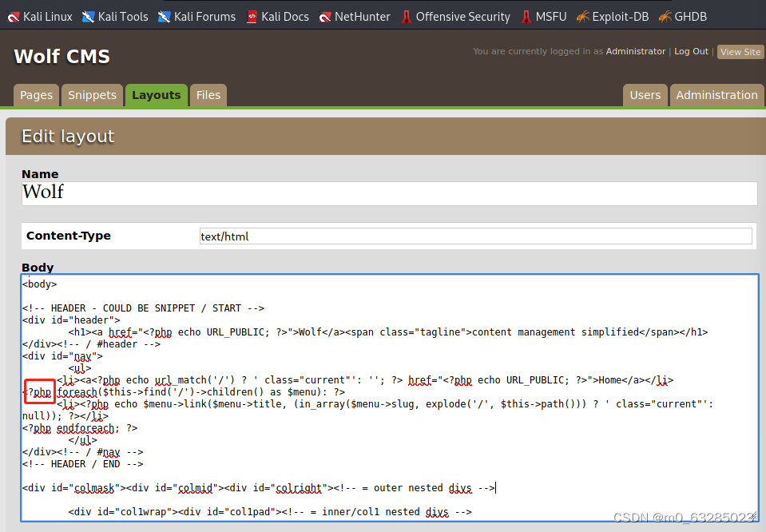
Task: Select the Layouts tab
Action: tap(157, 95)
